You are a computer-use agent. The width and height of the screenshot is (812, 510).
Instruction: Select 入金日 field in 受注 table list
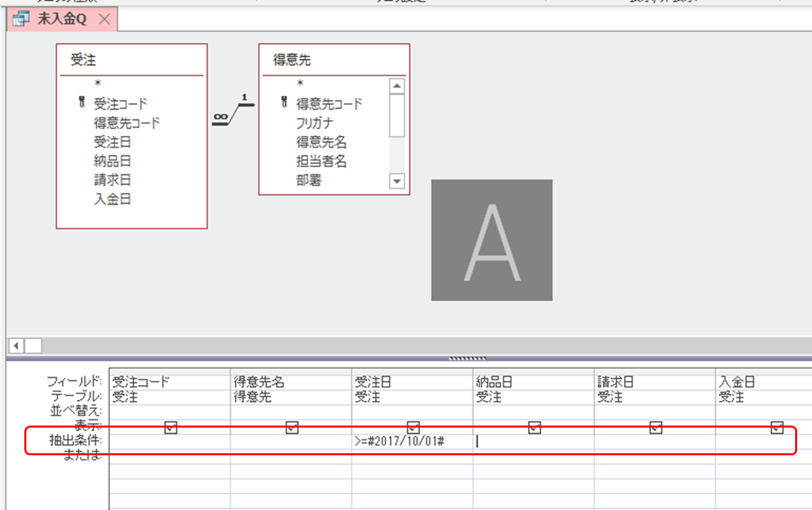coord(112,199)
